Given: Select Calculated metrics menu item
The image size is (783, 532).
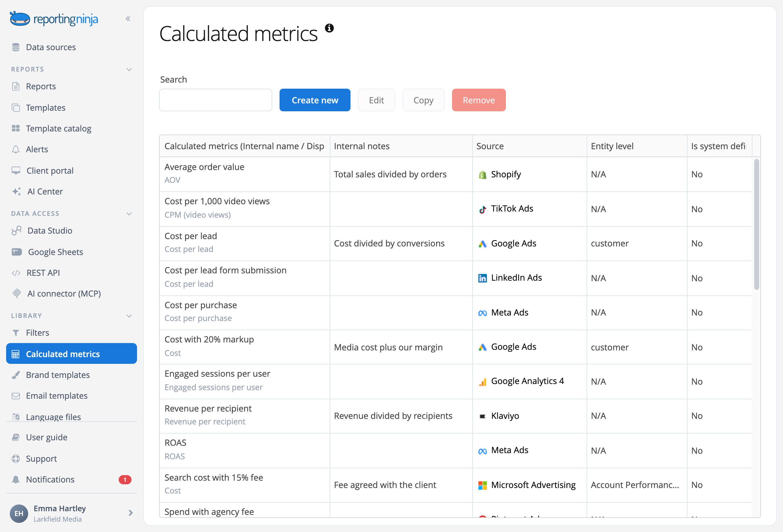Looking at the screenshot, I should pos(72,353).
